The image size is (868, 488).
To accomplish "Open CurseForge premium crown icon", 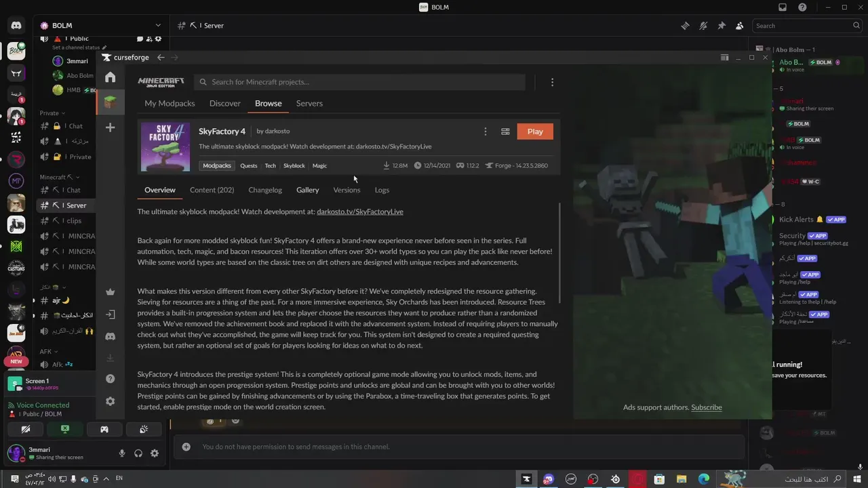I will click(111, 292).
